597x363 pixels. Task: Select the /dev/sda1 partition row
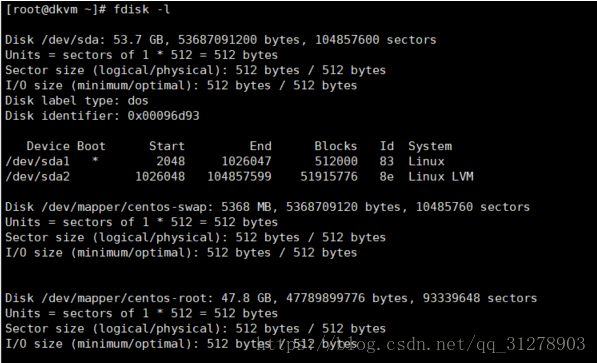point(225,162)
